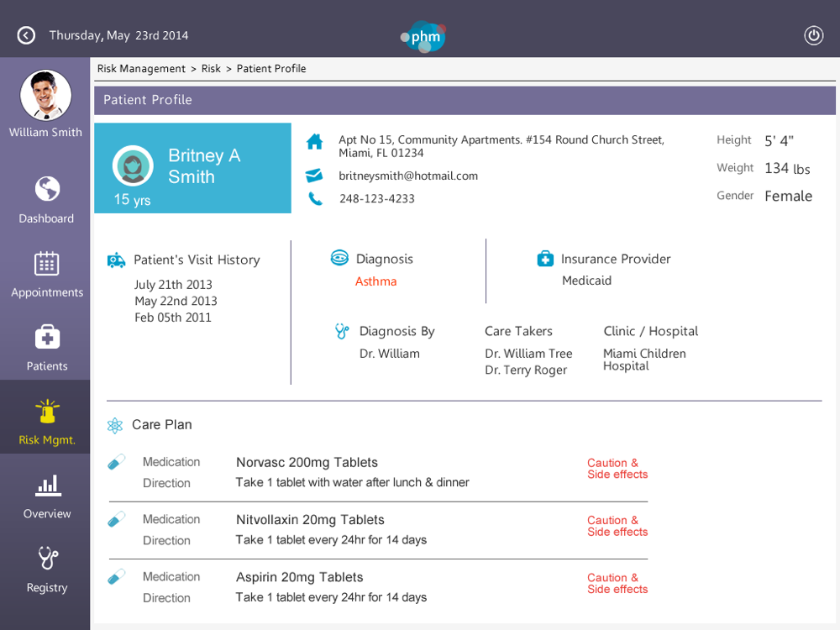Select the Risk breadcrumb link

[x=211, y=69]
